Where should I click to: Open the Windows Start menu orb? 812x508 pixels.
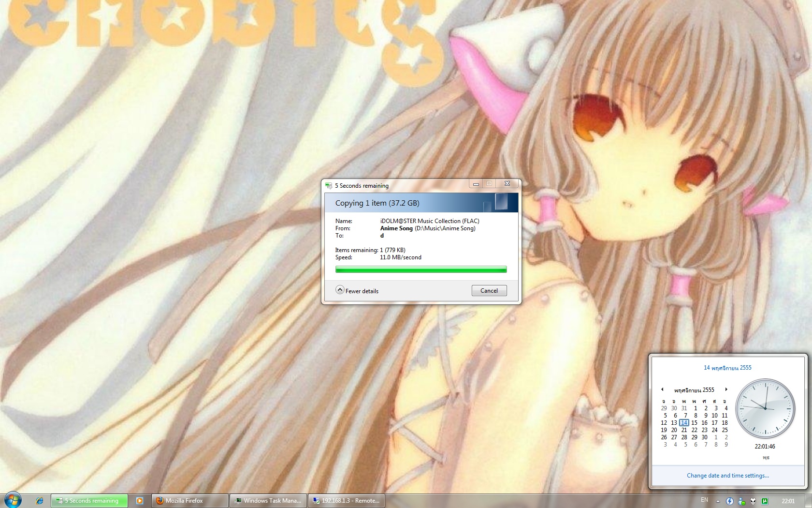pyautogui.click(x=13, y=500)
